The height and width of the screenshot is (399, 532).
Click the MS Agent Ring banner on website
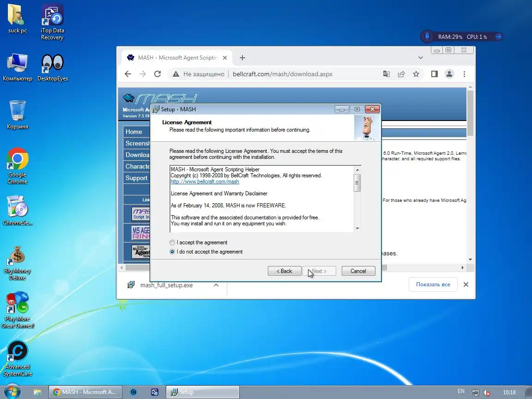(x=140, y=232)
